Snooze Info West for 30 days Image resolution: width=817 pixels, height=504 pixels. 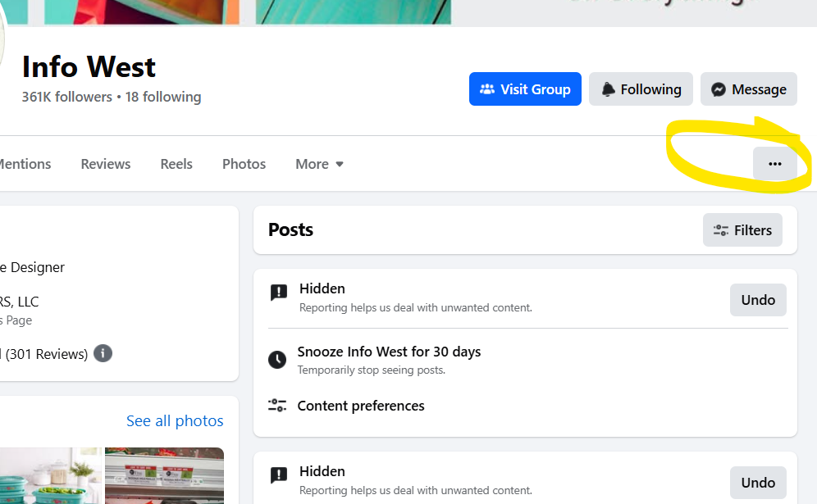click(x=389, y=352)
